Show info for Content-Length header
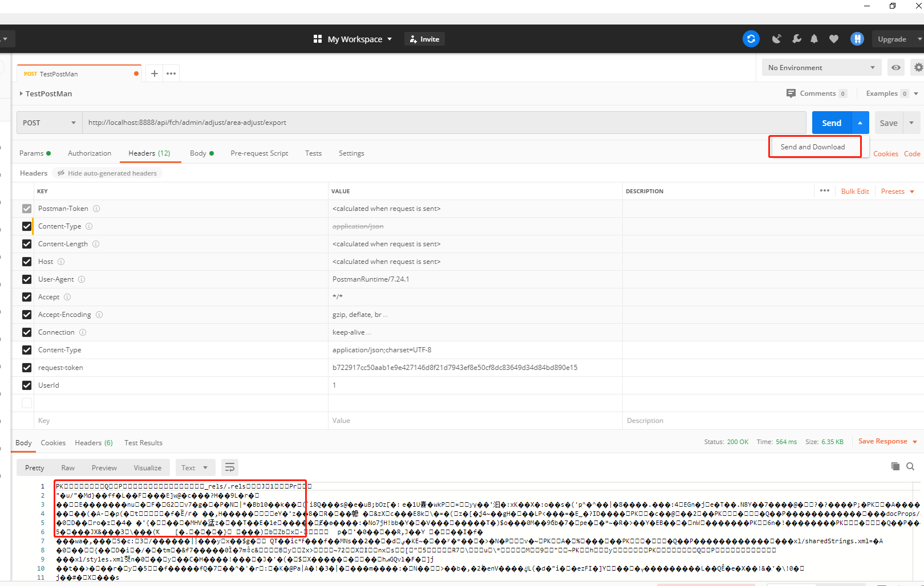 [96, 244]
